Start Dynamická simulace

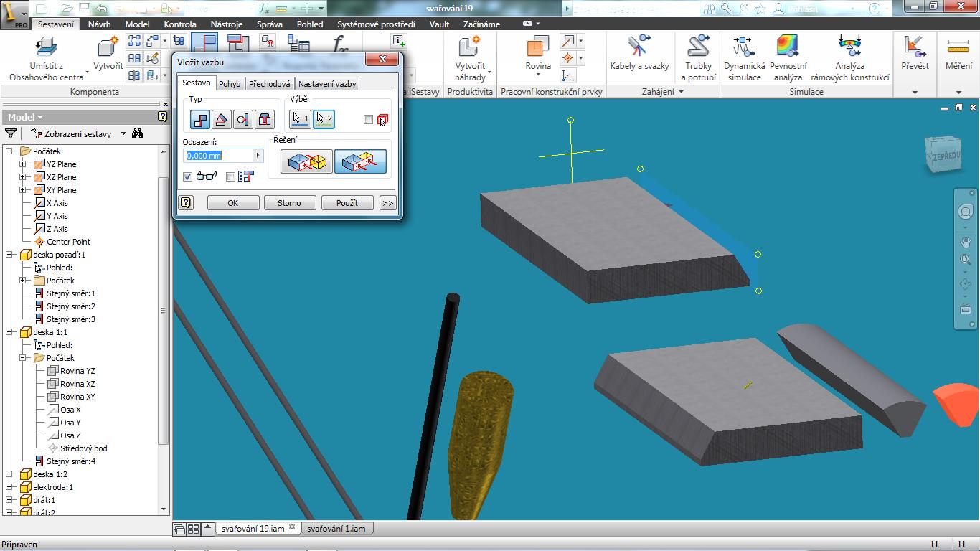click(744, 58)
